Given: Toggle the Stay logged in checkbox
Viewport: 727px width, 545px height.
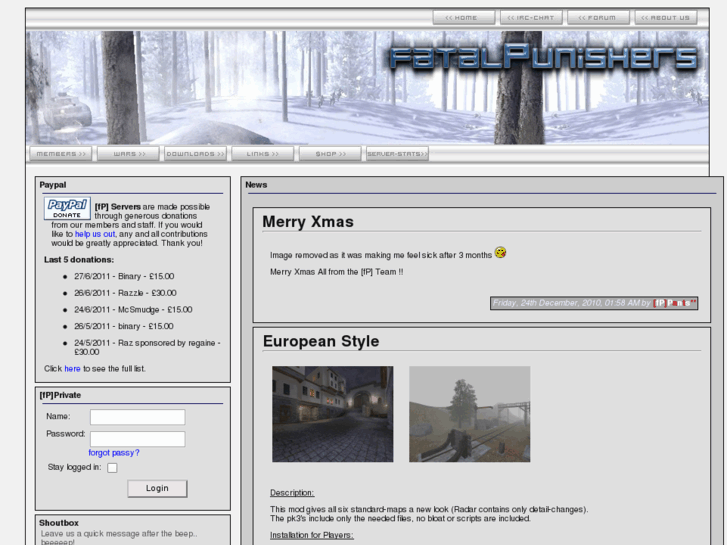Looking at the screenshot, I should pos(112,468).
